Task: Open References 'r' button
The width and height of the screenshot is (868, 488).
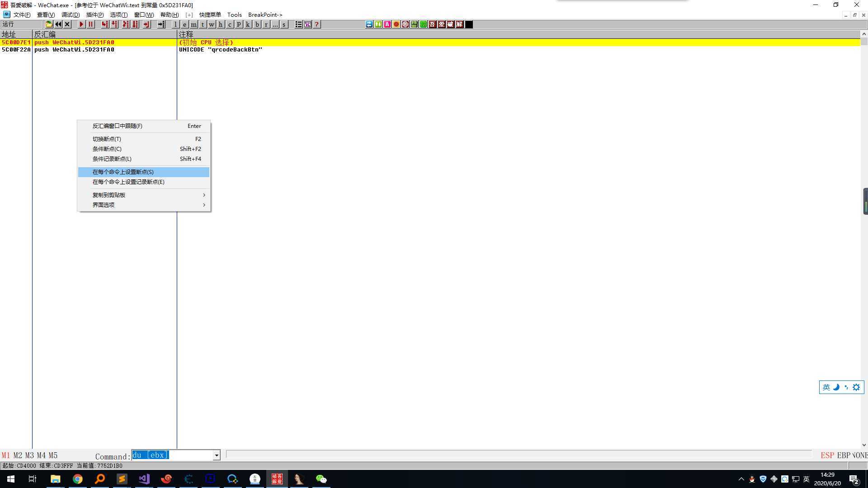Action: click(266, 24)
